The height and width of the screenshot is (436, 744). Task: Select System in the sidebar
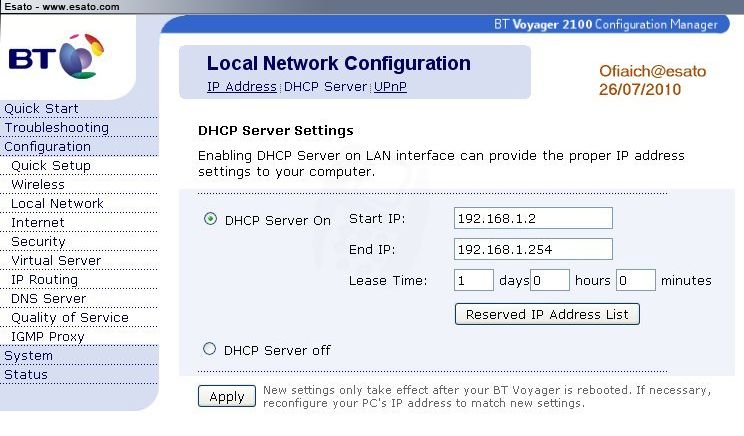[x=28, y=355]
